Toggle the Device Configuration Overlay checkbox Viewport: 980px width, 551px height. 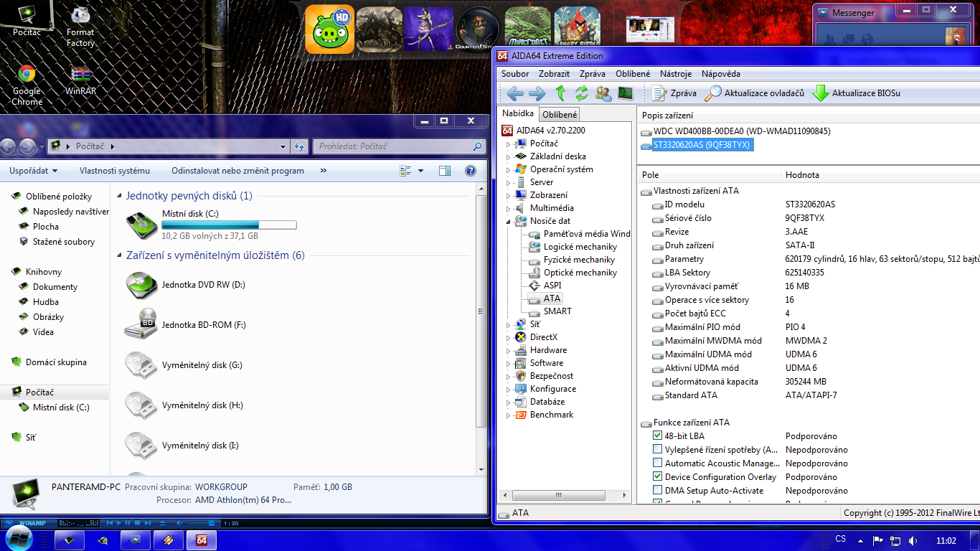click(658, 476)
